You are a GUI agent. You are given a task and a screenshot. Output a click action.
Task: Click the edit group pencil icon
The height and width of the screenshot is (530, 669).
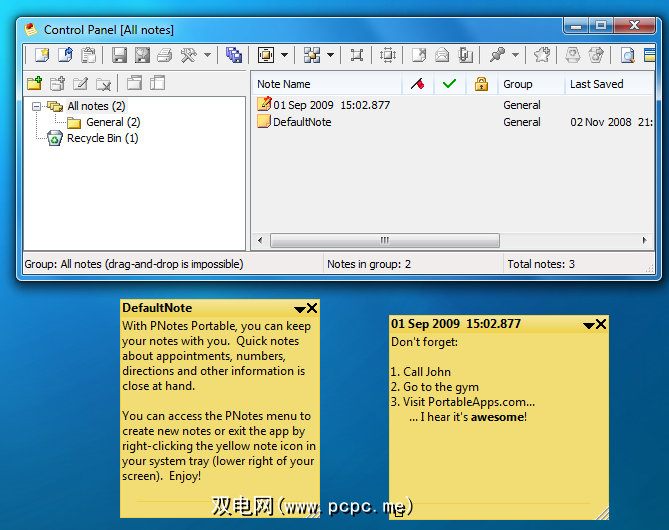point(80,83)
